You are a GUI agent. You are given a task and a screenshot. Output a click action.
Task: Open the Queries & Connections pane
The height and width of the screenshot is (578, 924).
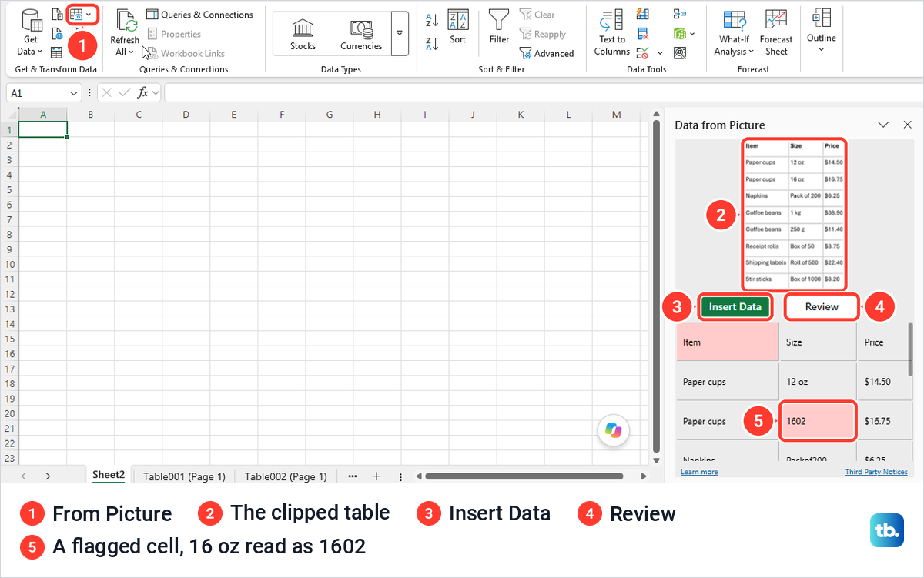point(199,15)
